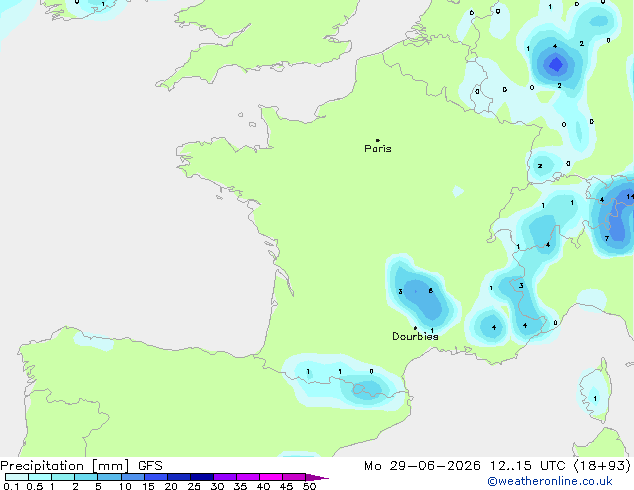
Task: Select the 25–30 mm dark blue swatch
Action: [x=201, y=477]
